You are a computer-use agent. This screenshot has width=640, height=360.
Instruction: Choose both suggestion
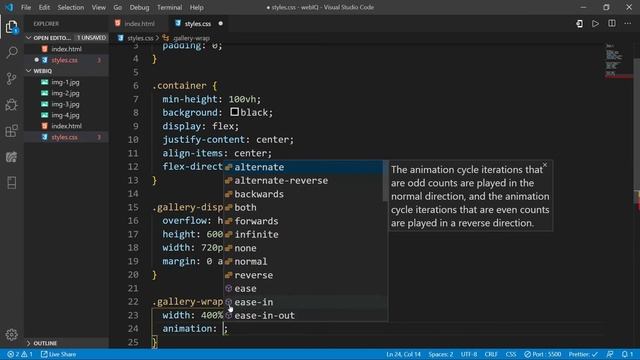(x=303, y=207)
